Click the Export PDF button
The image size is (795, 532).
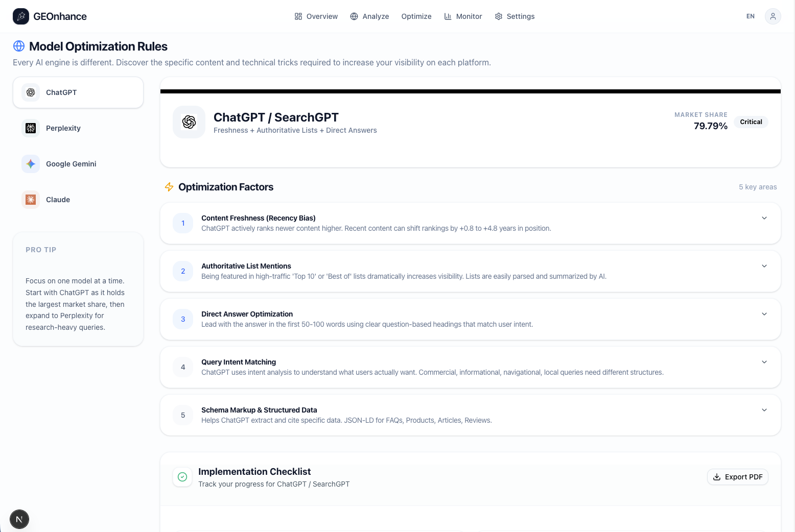pos(737,477)
